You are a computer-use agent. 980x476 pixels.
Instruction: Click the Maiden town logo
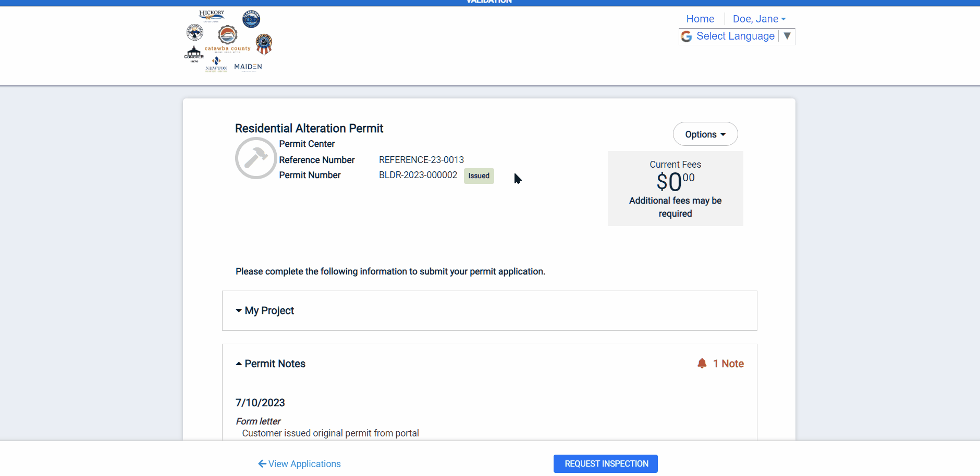[x=248, y=67]
